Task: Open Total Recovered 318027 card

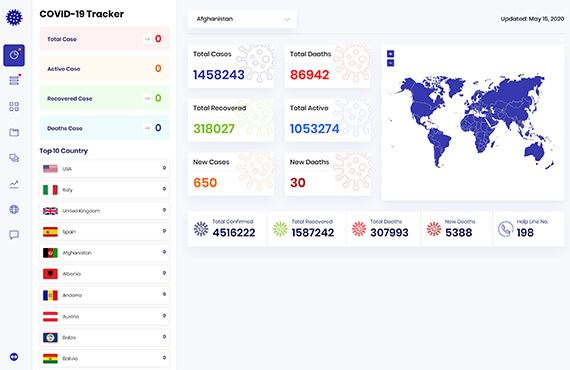Action: (231, 120)
